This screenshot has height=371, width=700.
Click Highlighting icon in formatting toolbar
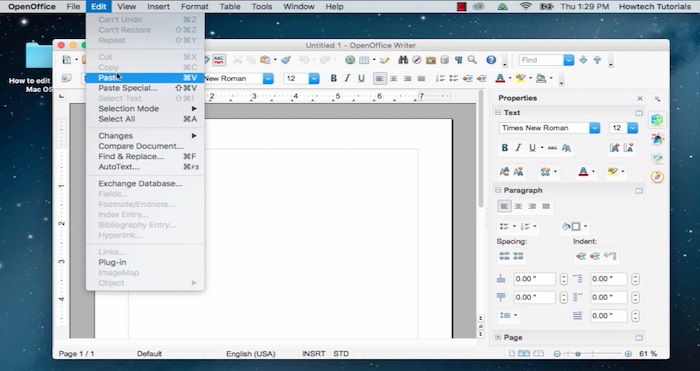coord(520,79)
